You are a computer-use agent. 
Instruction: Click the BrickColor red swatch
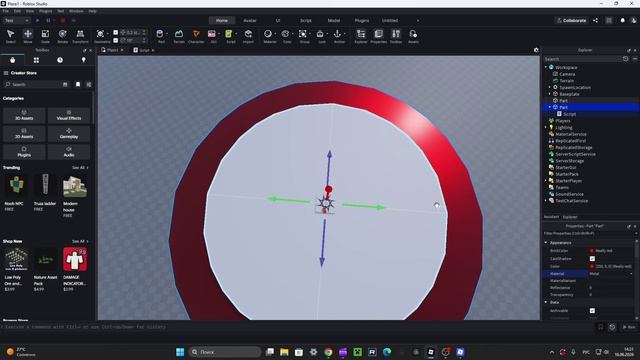tap(591, 251)
